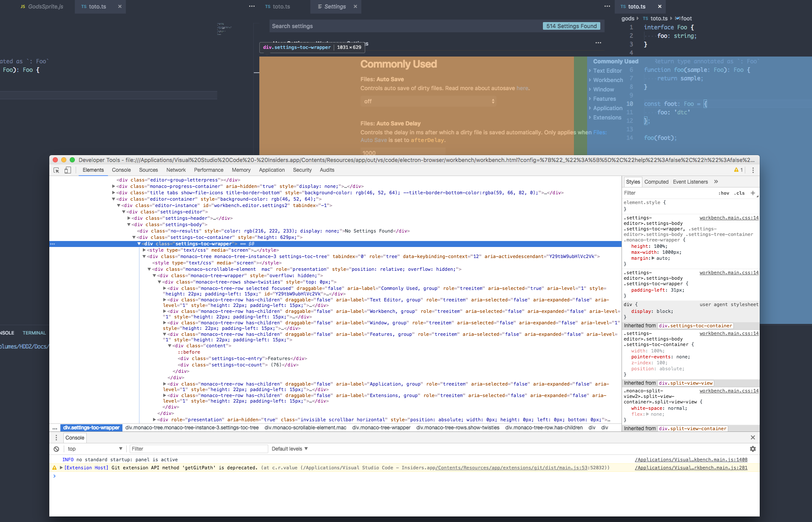Activate the inspect element tool in DevTools
Viewport: 812px width, 522px height.
pos(56,170)
